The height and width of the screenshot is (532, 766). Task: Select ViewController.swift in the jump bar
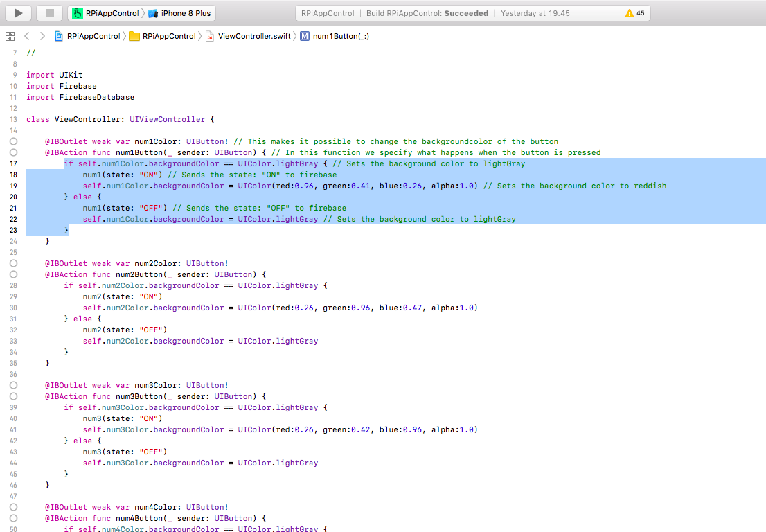tap(253, 36)
